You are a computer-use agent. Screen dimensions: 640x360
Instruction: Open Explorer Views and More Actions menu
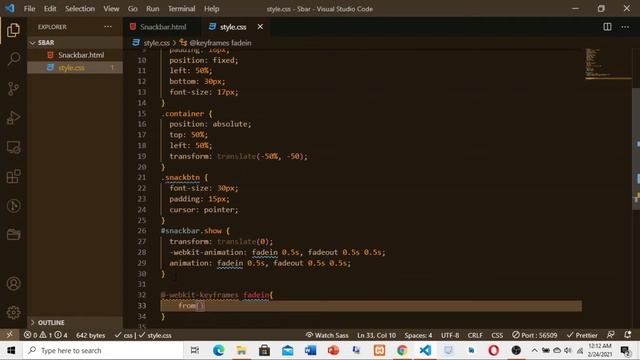point(108,27)
